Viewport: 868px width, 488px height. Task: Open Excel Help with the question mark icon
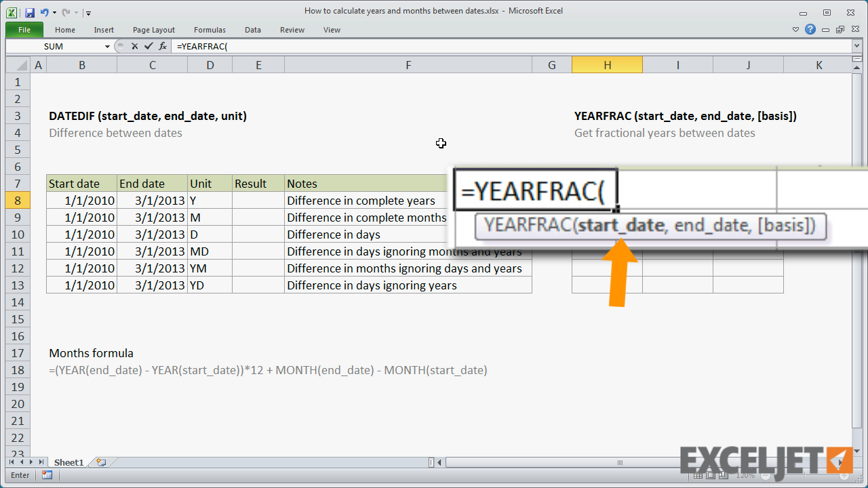(x=810, y=29)
